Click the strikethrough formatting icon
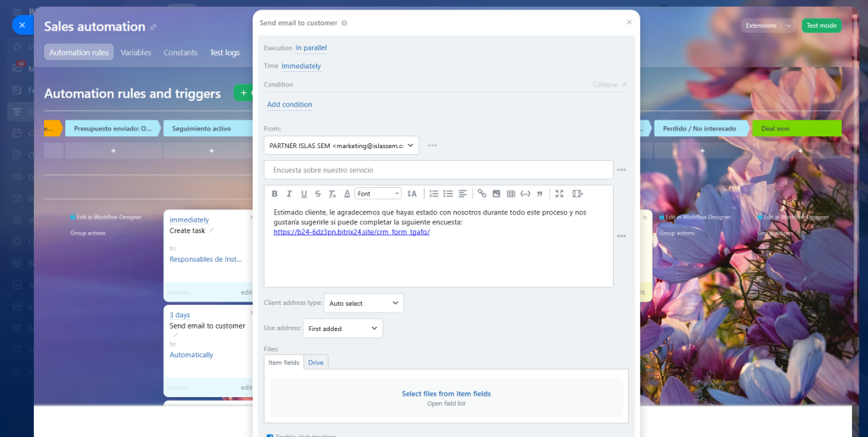The width and height of the screenshot is (868, 437). coord(318,194)
